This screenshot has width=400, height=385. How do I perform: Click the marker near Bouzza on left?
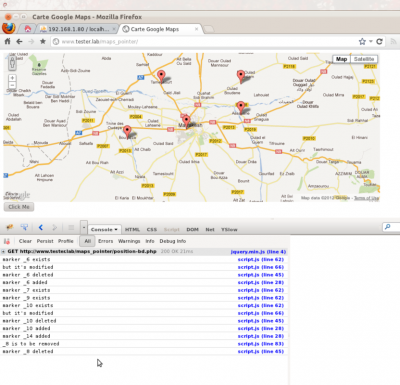pos(127,132)
